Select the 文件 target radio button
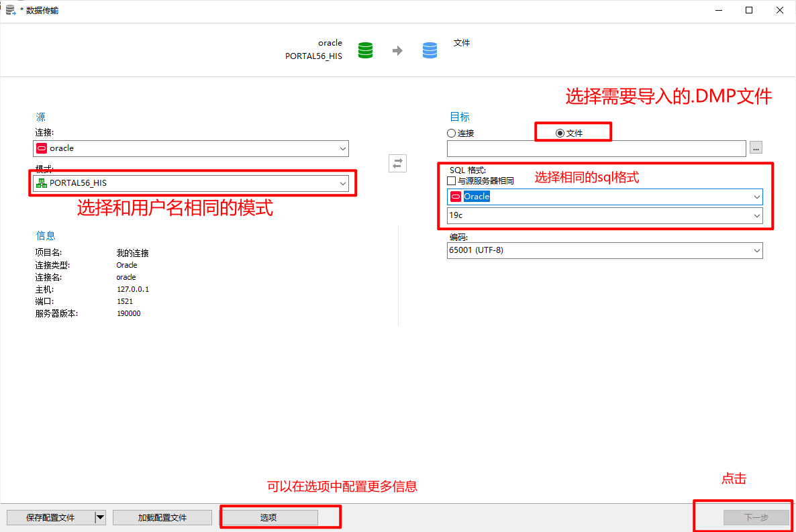The image size is (796, 532). pyautogui.click(x=560, y=134)
